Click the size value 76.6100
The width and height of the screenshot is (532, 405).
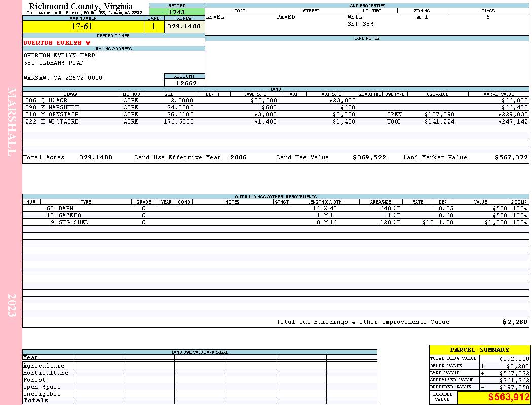click(180, 114)
